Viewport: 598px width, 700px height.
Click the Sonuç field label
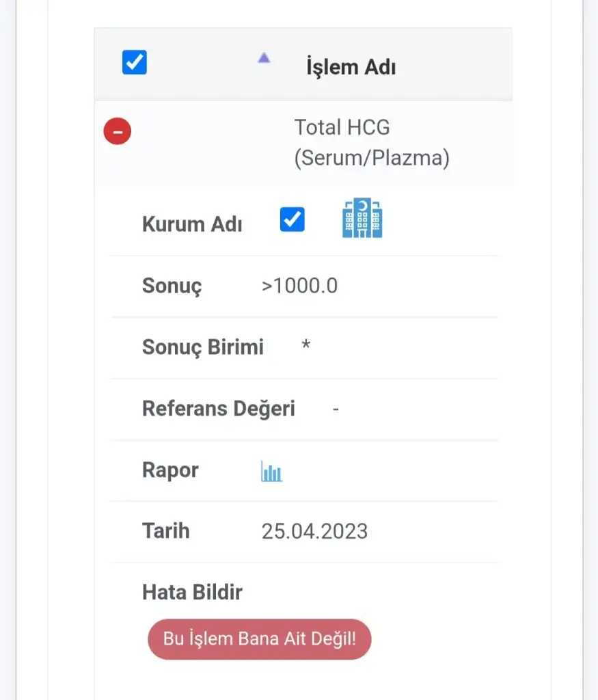tap(172, 286)
